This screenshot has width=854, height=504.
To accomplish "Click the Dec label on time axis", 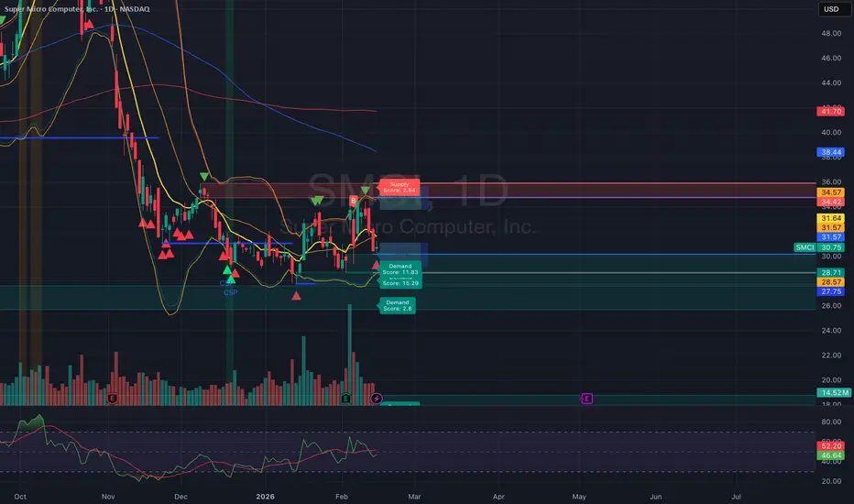I will (x=181, y=497).
